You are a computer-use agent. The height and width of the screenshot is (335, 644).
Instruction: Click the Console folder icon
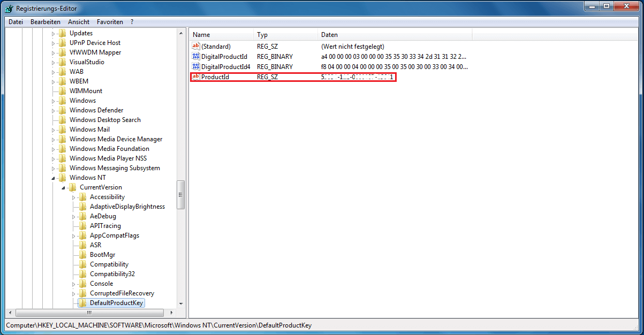pyautogui.click(x=83, y=284)
